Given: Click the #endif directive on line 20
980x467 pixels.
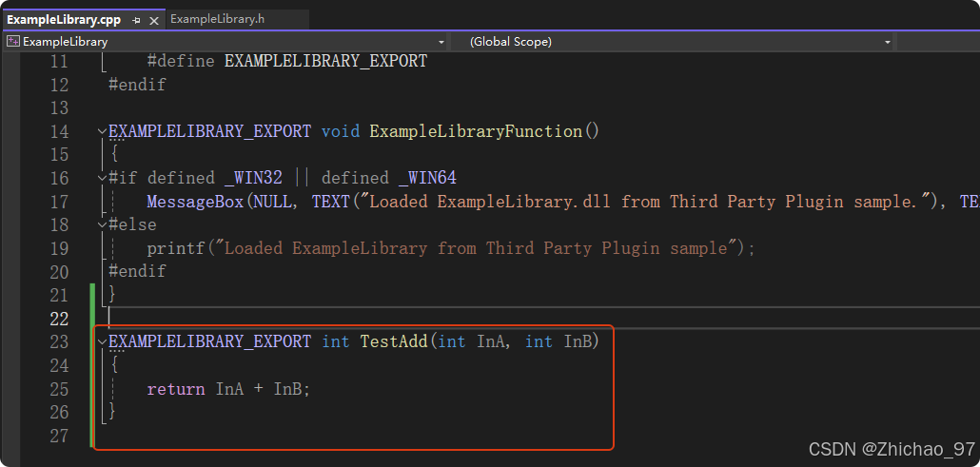Looking at the screenshot, I should (x=137, y=272).
